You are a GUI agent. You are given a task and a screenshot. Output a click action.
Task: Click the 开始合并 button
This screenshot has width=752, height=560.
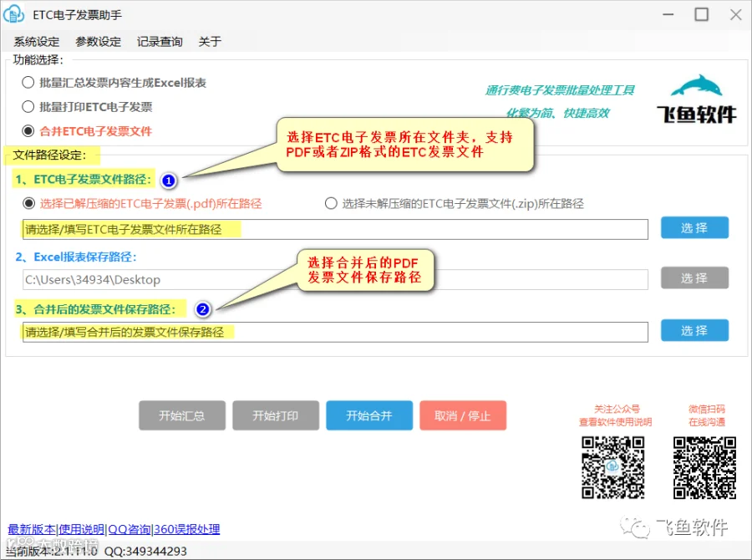[x=369, y=415]
